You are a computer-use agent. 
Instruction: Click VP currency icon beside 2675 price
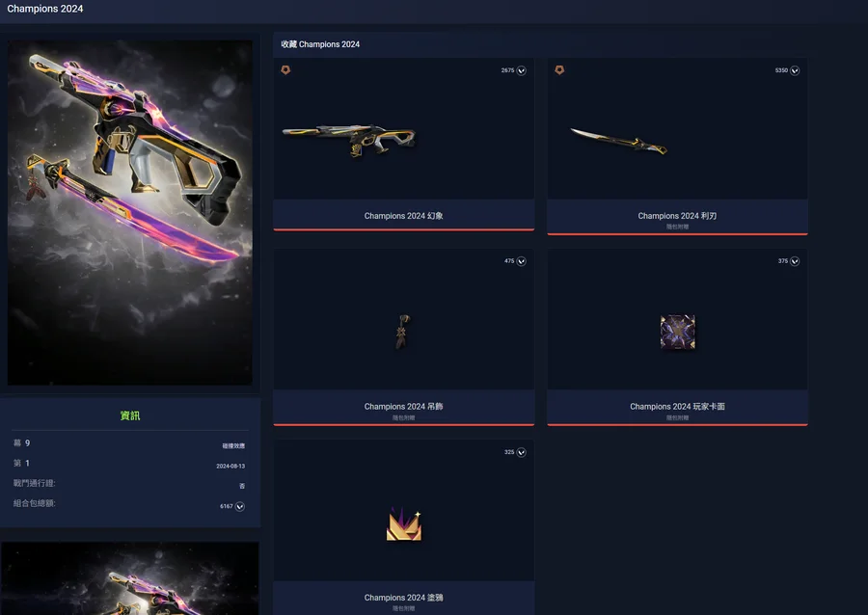(x=521, y=70)
